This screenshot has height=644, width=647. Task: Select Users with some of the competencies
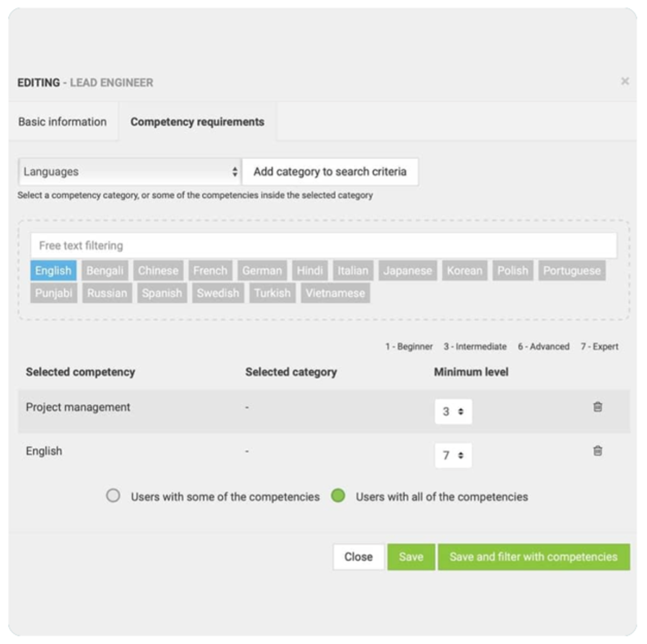point(113,496)
